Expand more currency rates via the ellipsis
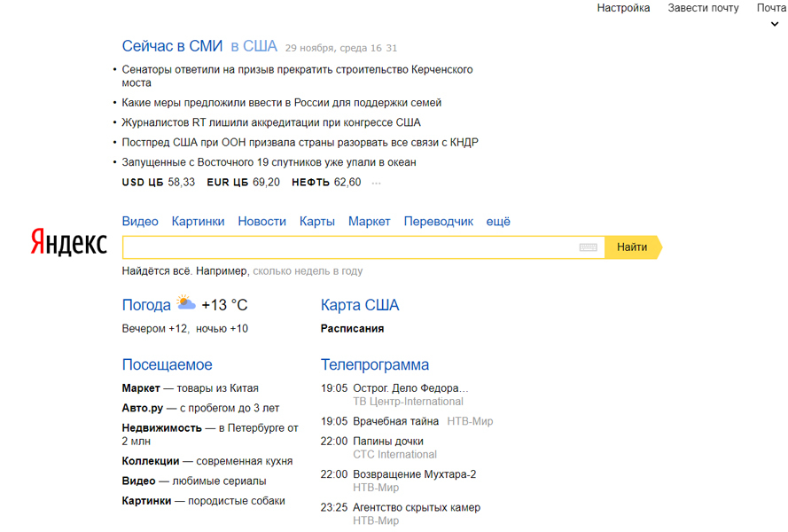This screenshot has width=788, height=532. click(376, 183)
